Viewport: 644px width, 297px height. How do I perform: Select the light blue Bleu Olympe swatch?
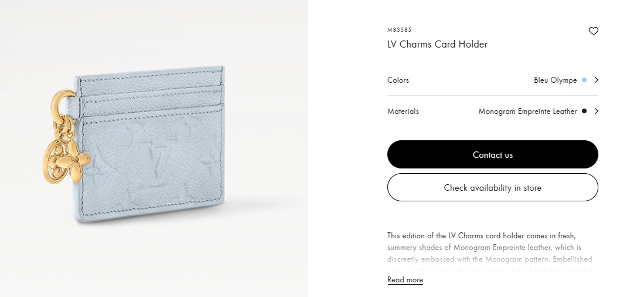click(x=584, y=80)
